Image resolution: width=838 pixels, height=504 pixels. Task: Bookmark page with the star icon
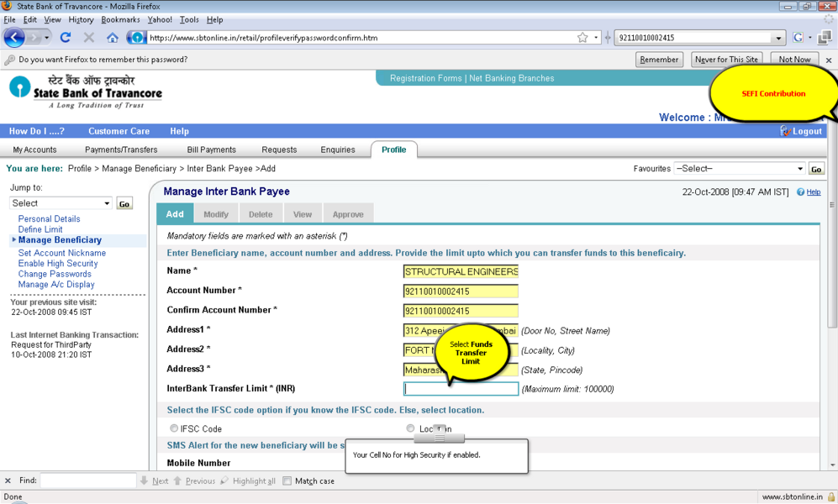(x=582, y=38)
